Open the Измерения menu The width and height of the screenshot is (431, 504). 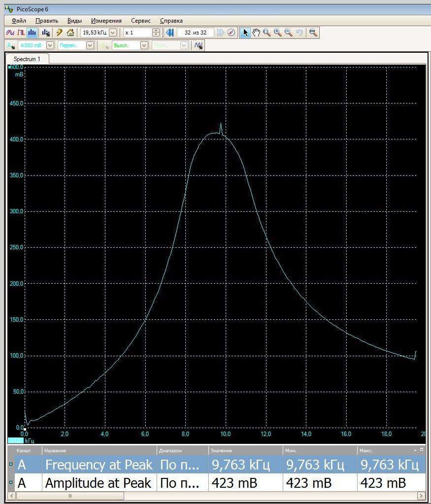106,21
